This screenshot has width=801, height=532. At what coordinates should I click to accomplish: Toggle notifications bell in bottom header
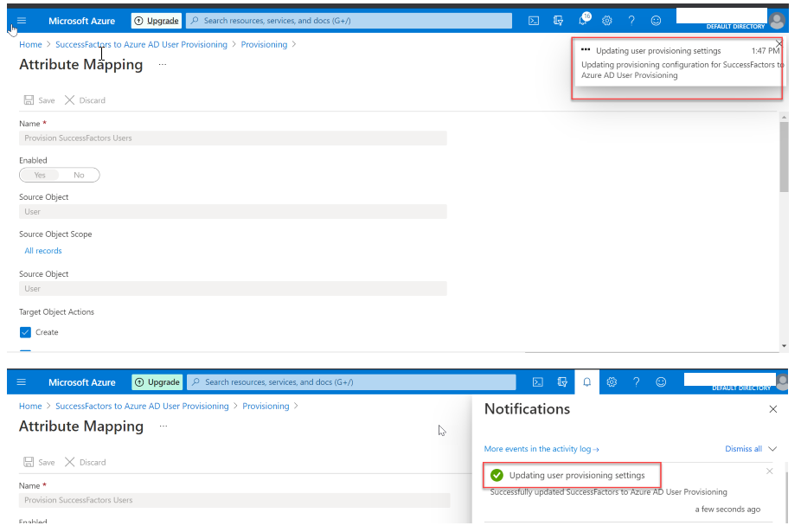point(587,381)
